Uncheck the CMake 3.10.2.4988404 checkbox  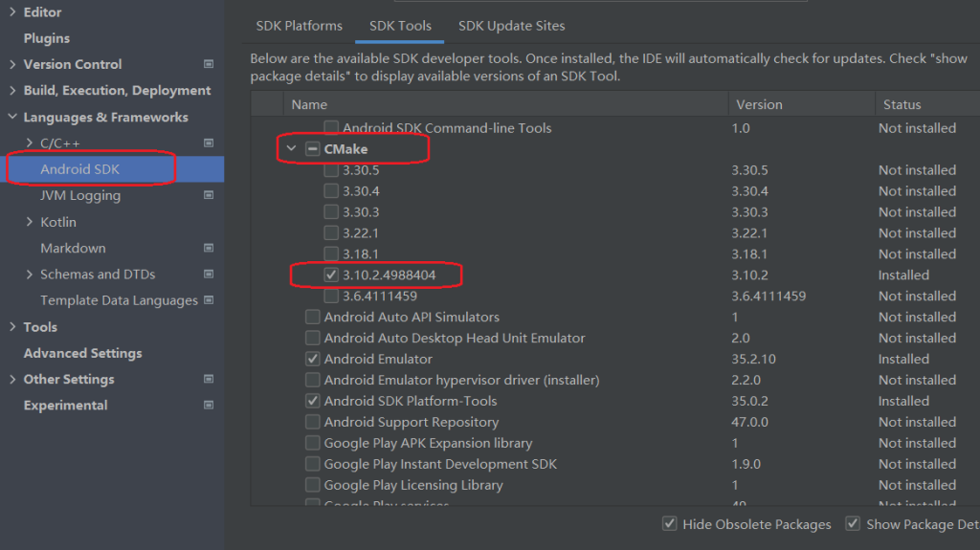(331, 275)
